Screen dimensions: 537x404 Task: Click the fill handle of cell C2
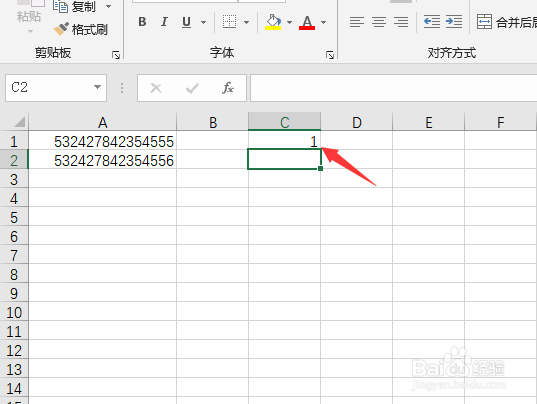coord(320,168)
